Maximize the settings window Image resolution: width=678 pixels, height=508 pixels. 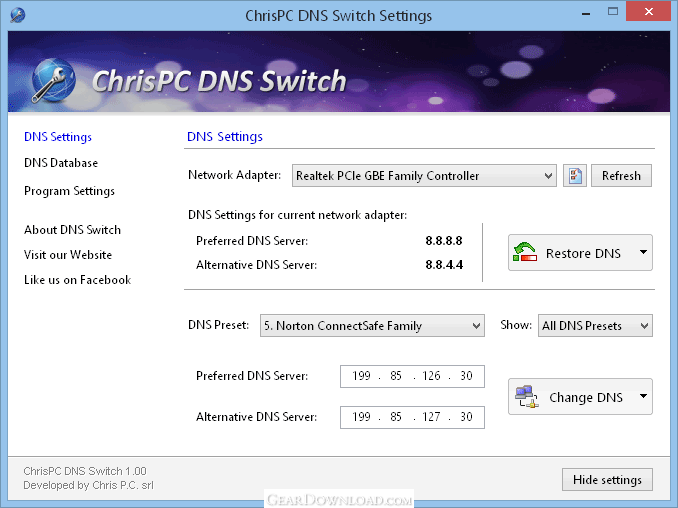coord(613,12)
